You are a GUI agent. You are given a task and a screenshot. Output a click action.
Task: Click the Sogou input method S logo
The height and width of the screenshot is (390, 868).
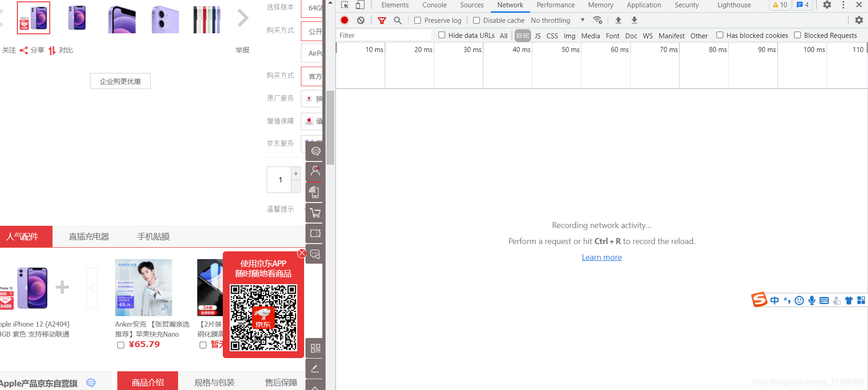pyautogui.click(x=759, y=300)
